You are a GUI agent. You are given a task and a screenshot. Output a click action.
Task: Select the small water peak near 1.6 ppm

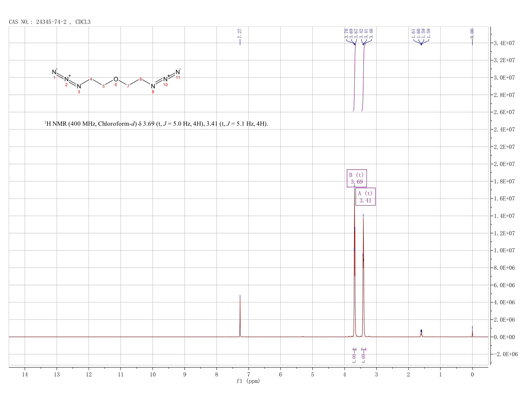pos(421,335)
